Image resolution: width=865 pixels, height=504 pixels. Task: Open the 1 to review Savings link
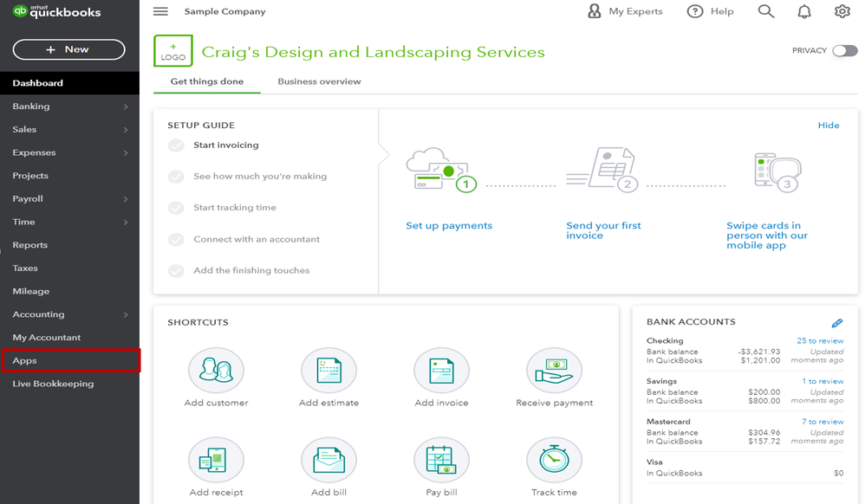pyautogui.click(x=823, y=382)
